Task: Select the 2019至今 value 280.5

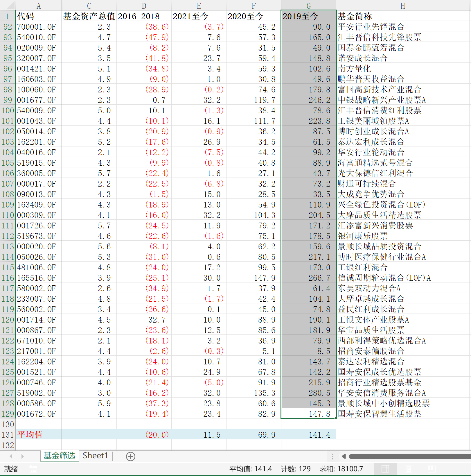Action: click(309, 393)
